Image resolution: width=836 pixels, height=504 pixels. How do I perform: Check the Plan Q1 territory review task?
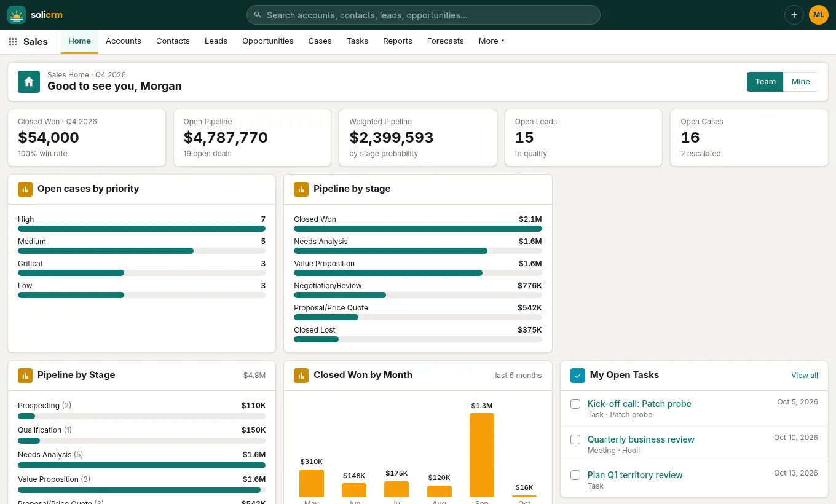[x=575, y=475]
